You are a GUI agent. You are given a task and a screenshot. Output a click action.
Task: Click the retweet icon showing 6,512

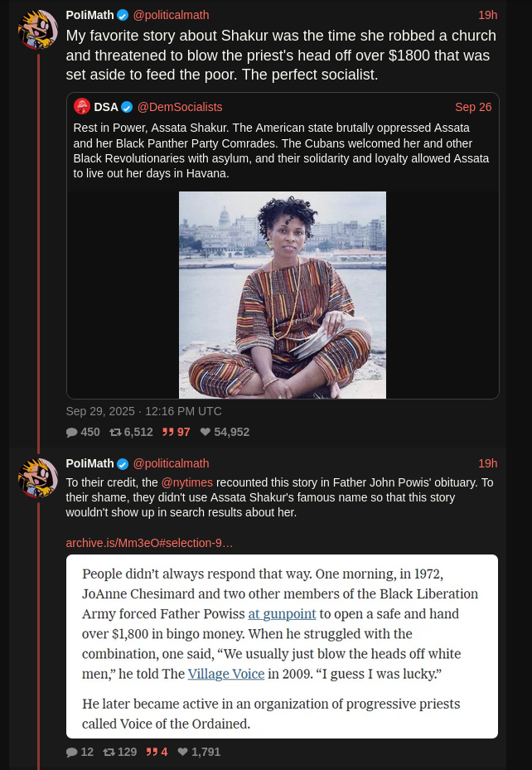(x=115, y=432)
